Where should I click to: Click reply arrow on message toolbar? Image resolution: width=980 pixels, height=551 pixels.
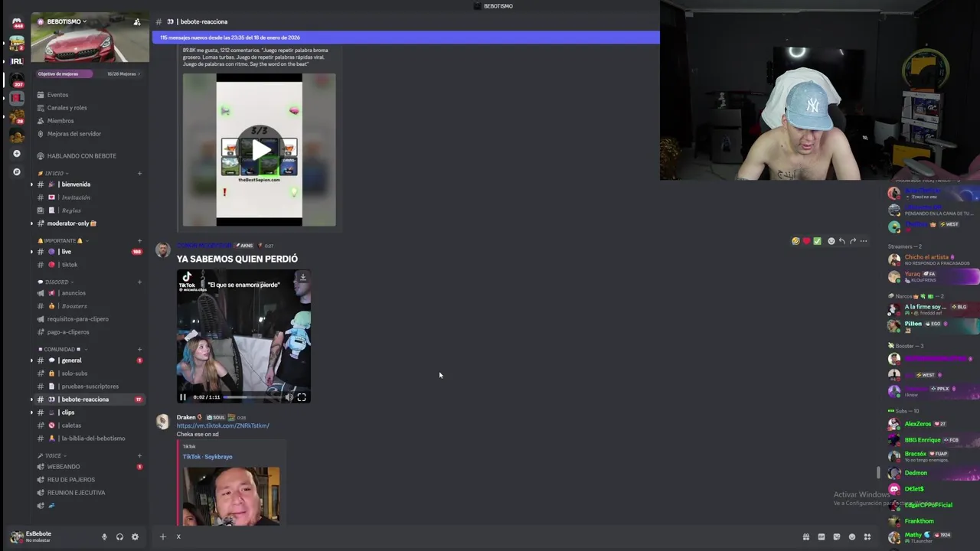pyautogui.click(x=842, y=241)
